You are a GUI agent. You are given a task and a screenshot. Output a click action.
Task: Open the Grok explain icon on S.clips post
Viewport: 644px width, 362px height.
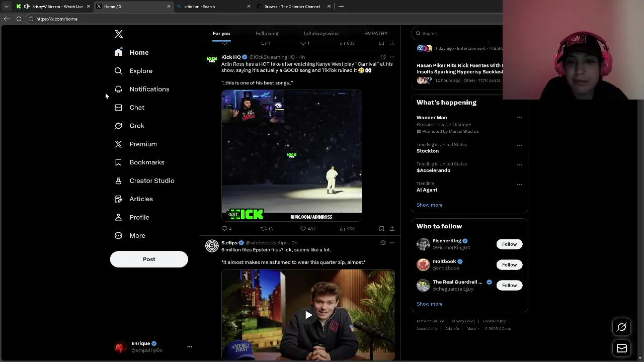383,243
